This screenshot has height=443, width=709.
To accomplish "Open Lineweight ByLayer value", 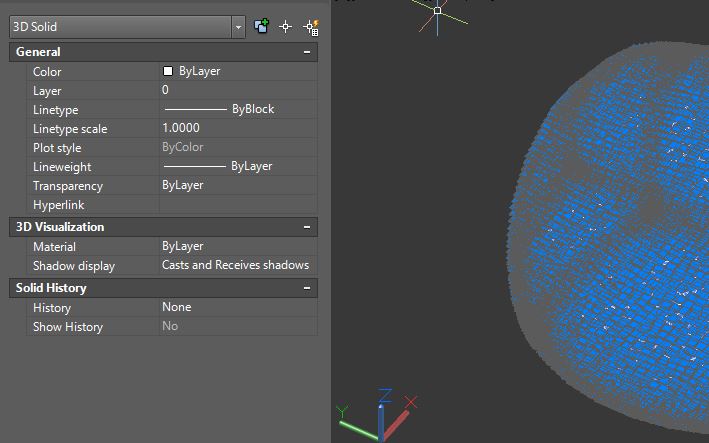I will coord(238,166).
